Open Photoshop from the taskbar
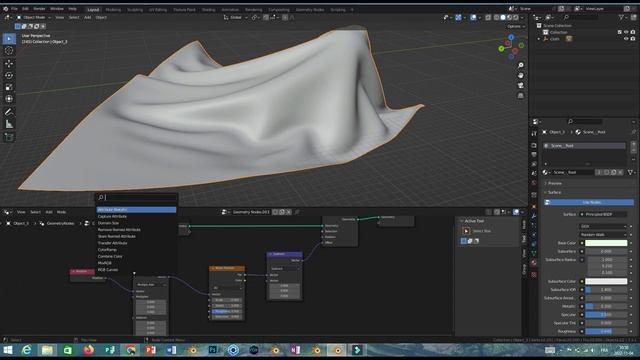The height and width of the screenshot is (360, 640). point(213,350)
